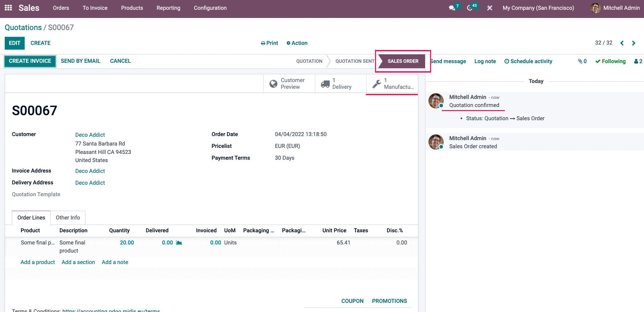Screen dimensions: 644x312
Task: Go to previous record arrow
Action: 622,43
